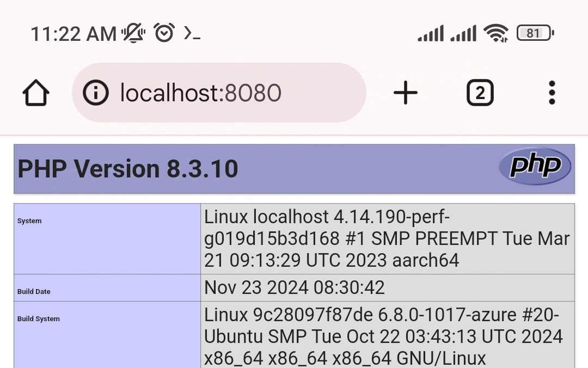The width and height of the screenshot is (588, 368).
Task: Click the alarm clock status bar icon
Action: (163, 33)
